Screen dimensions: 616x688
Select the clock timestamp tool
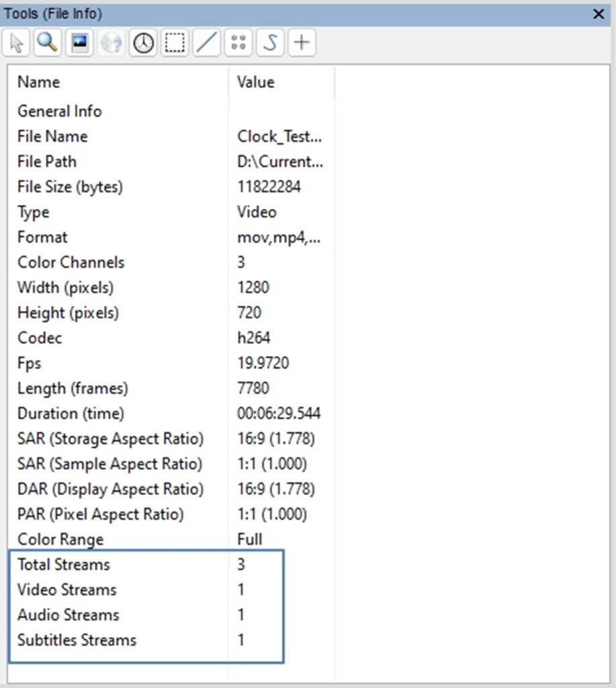[143, 42]
